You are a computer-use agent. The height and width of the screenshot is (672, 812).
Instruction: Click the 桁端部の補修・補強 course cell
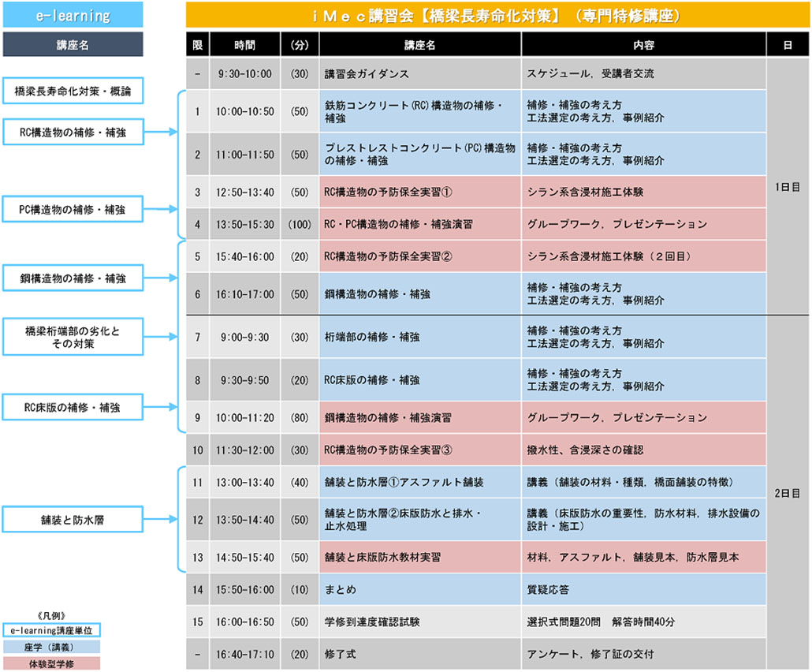click(x=419, y=338)
